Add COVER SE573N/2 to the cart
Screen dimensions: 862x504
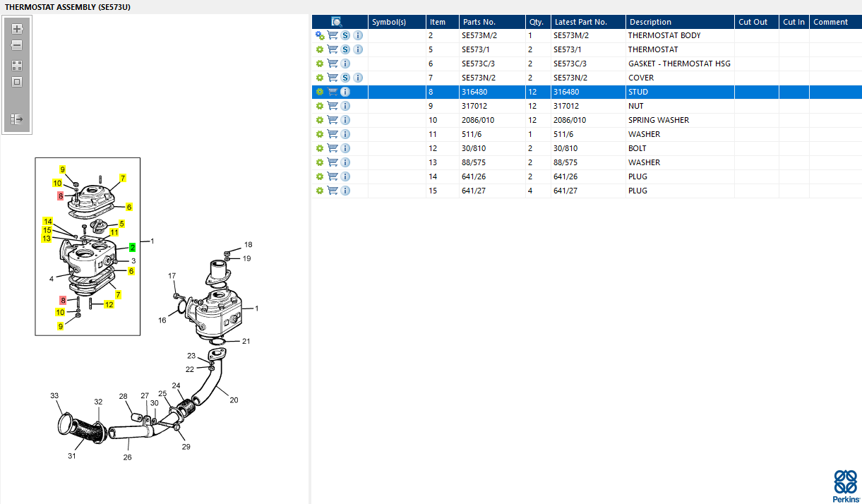click(333, 78)
